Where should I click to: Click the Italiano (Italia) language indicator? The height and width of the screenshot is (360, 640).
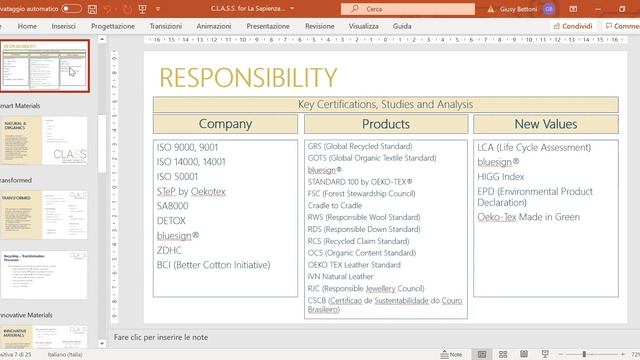(x=65, y=354)
